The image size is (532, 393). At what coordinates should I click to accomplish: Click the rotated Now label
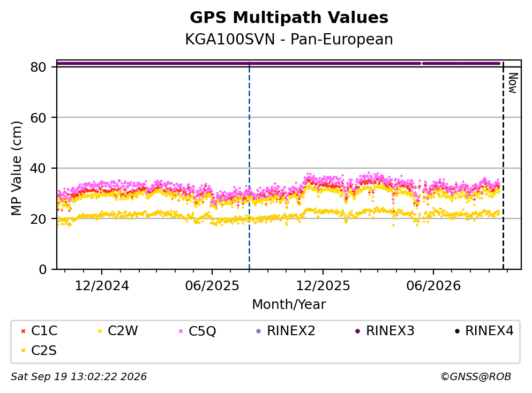(513, 83)
